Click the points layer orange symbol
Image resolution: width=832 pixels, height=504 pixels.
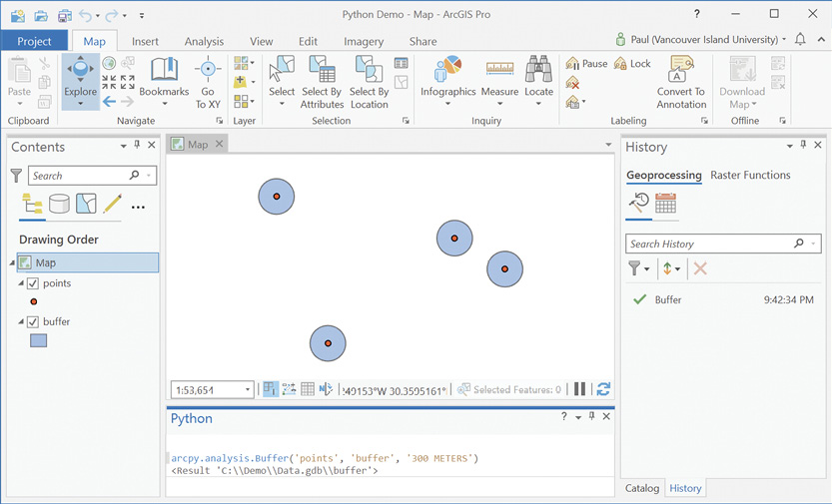pyautogui.click(x=33, y=301)
